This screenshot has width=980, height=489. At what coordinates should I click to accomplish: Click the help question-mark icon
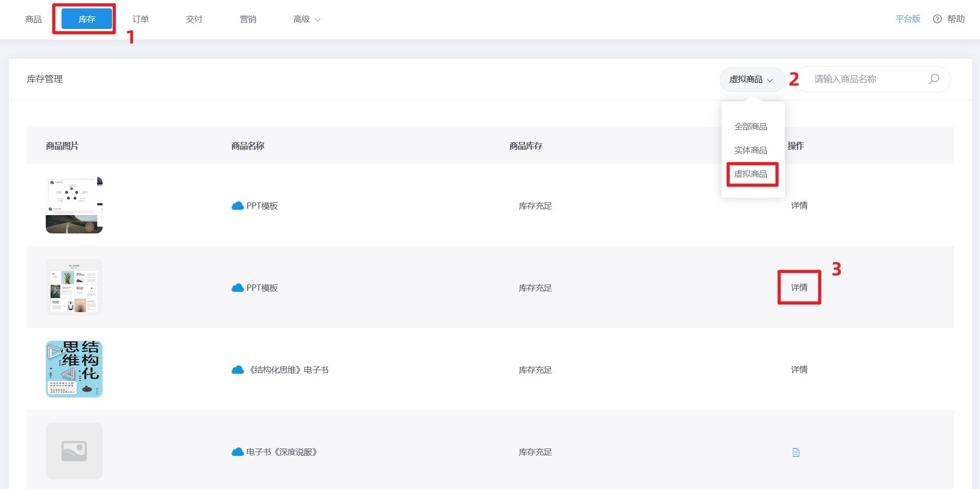(937, 19)
